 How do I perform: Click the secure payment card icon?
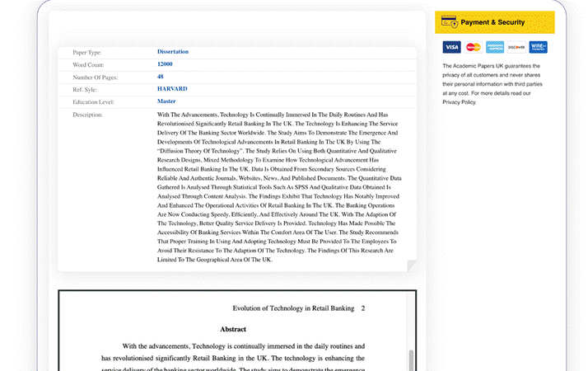(450, 21)
